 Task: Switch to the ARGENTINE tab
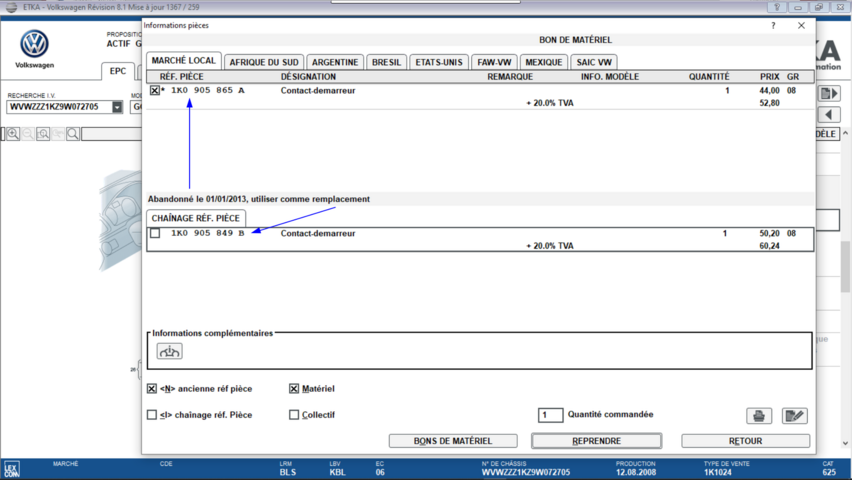335,62
